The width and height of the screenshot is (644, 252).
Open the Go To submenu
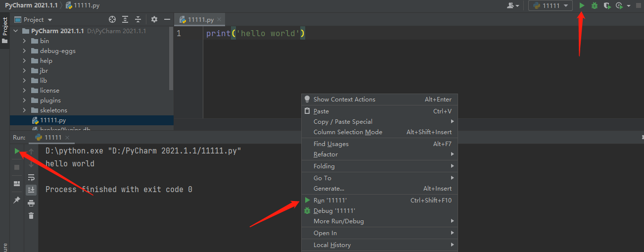coord(380,178)
